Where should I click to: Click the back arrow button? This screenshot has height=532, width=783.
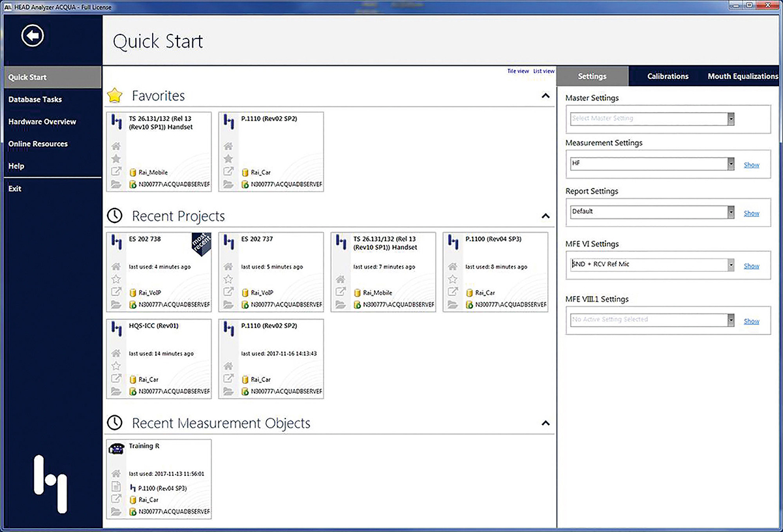[33, 35]
